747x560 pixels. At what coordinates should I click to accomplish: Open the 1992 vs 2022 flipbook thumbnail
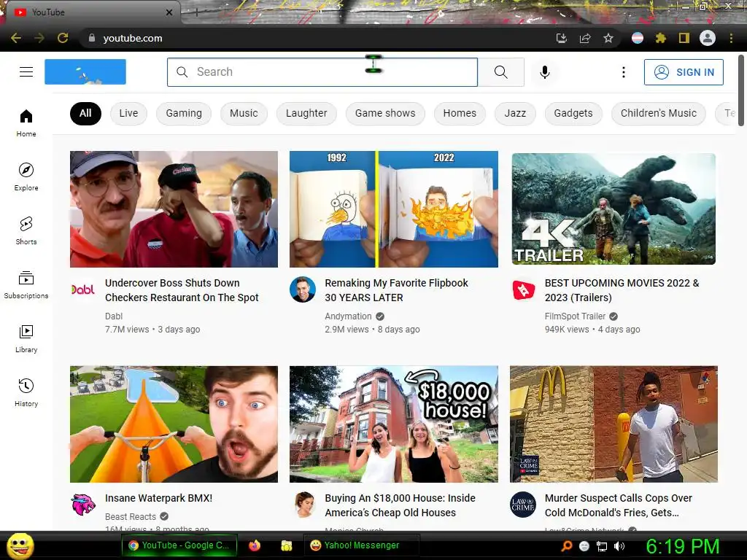point(394,209)
